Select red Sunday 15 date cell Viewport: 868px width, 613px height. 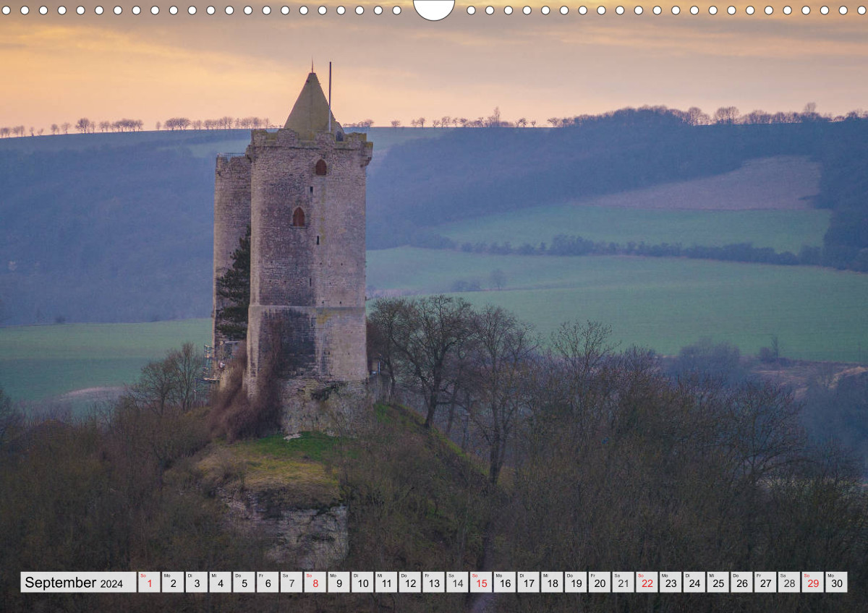point(481,583)
